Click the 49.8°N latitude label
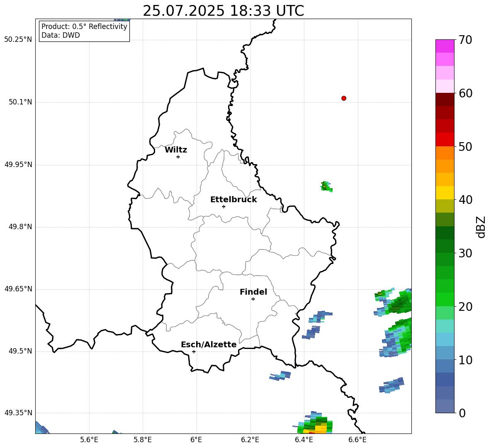The image size is (491, 448). click(20, 227)
